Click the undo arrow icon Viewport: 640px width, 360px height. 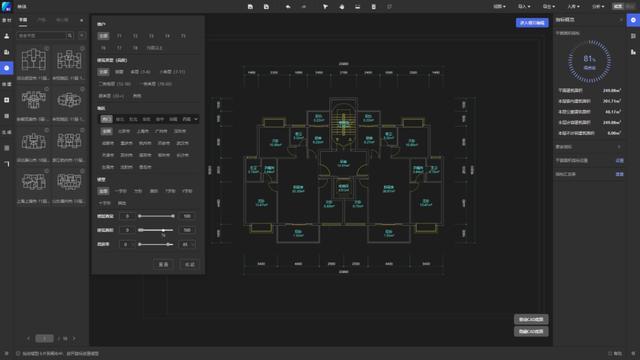pyautogui.click(x=288, y=7)
